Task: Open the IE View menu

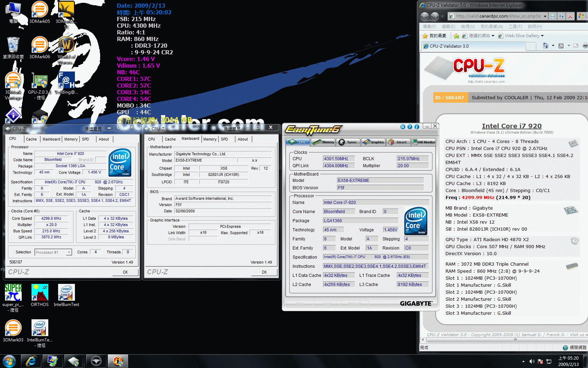Action: pos(468,26)
